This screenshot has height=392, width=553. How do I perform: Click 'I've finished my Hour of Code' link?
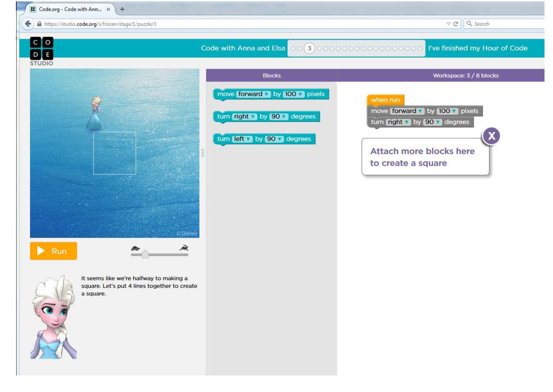point(478,48)
